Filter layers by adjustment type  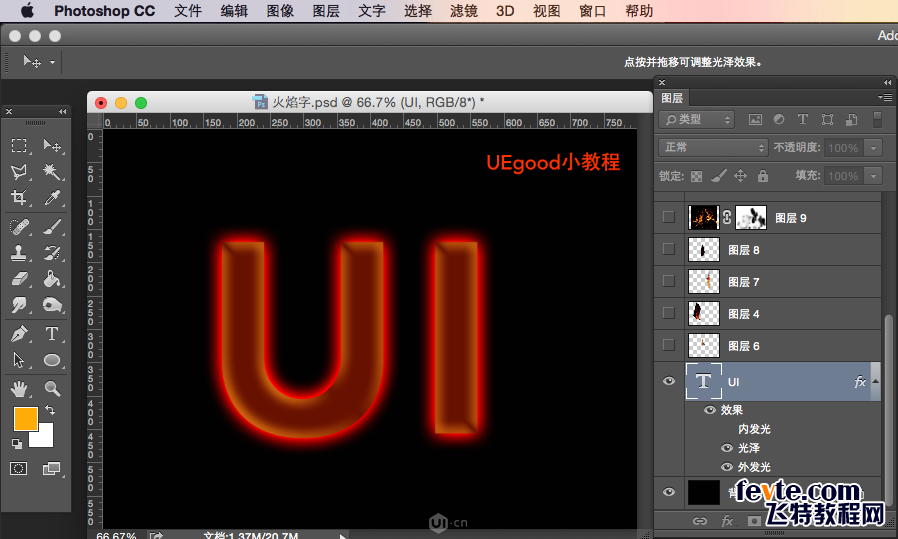tap(779, 119)
